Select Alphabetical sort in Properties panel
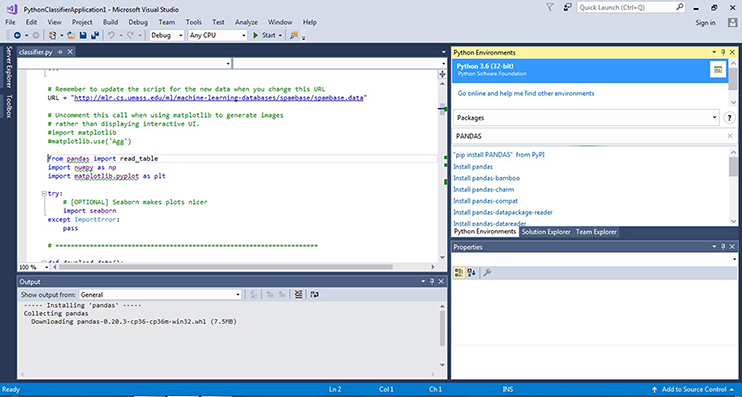The image size is (742, 397). pos(471,273)
